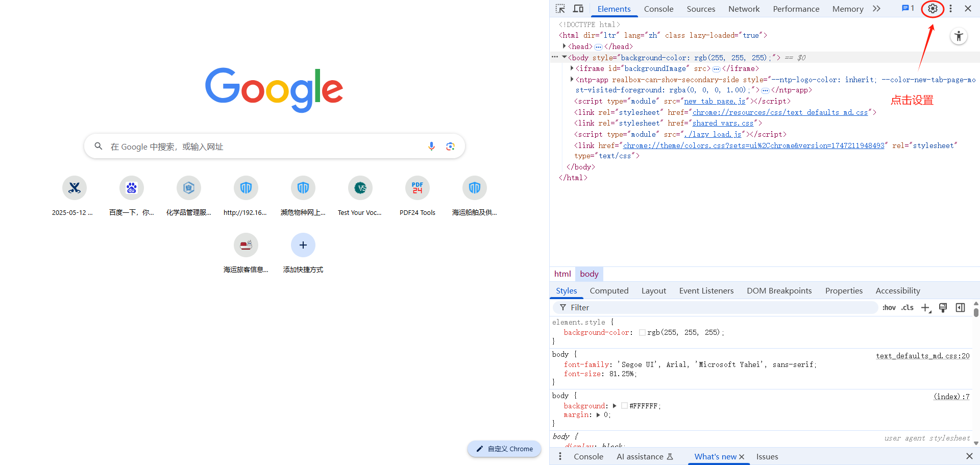The image size is (980, 465).
Task: Toggle the .cls element classes button
Action: [x=908, y=308]
